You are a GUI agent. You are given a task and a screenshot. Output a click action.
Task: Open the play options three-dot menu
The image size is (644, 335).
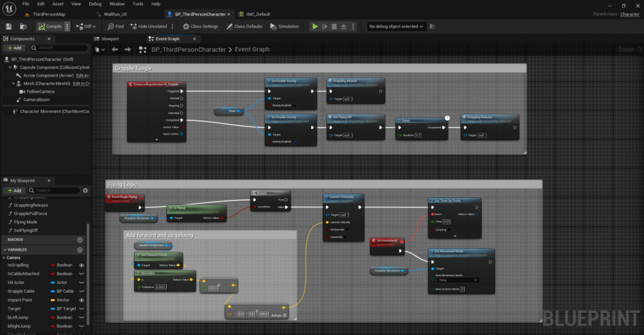353,26
